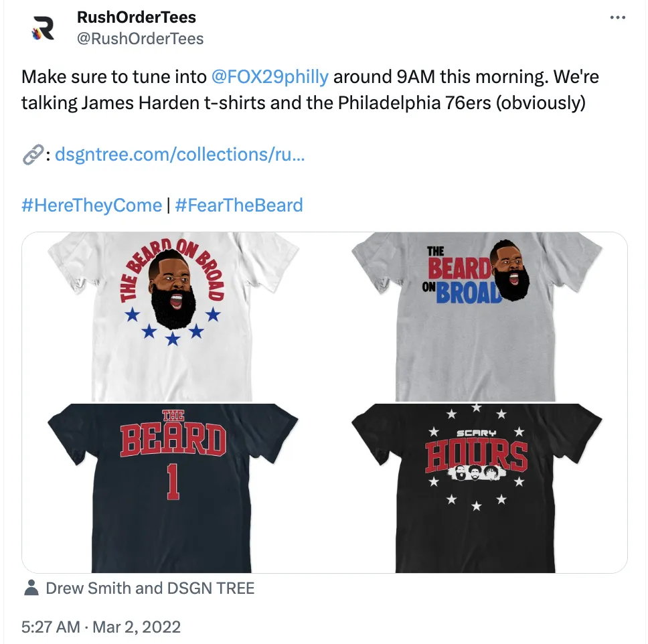
Task: Open the #FearTheBeard hashtag
Action: click(x=239, y=206)
